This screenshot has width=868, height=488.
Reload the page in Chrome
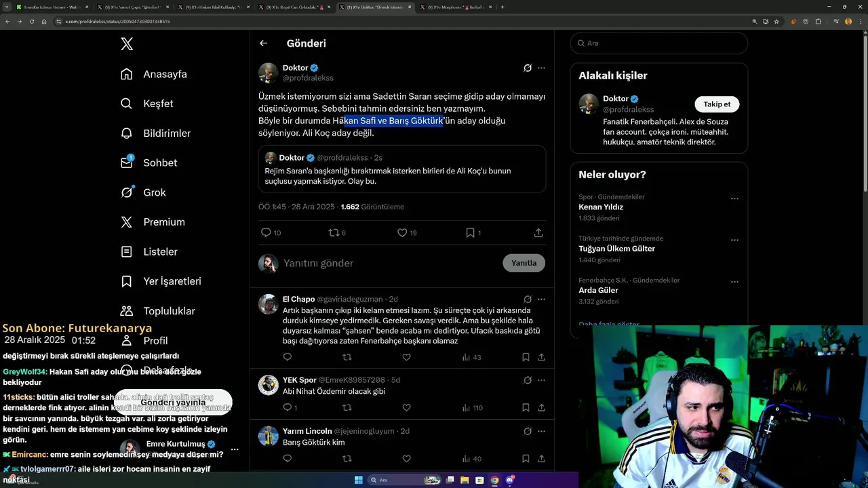(31, 21)
